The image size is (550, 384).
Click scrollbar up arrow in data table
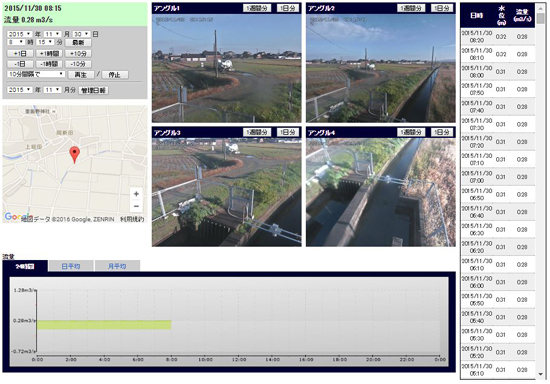coord(541,7)
